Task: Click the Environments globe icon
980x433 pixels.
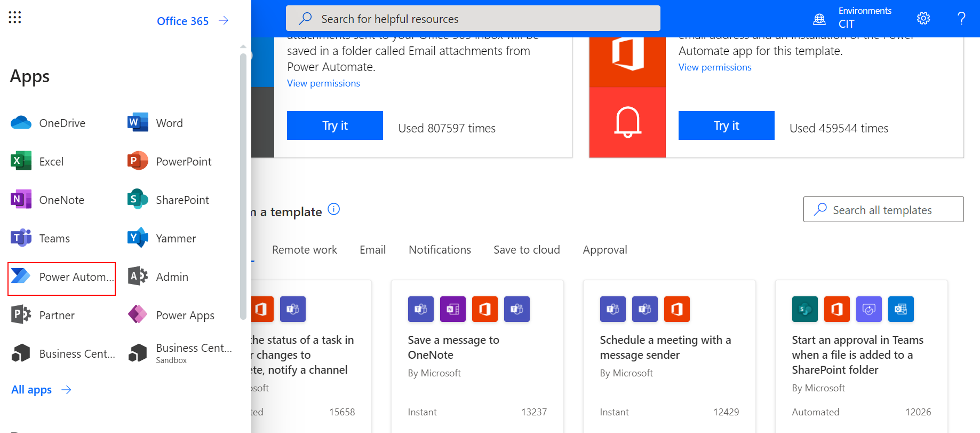Action: [x=819, y=19]
